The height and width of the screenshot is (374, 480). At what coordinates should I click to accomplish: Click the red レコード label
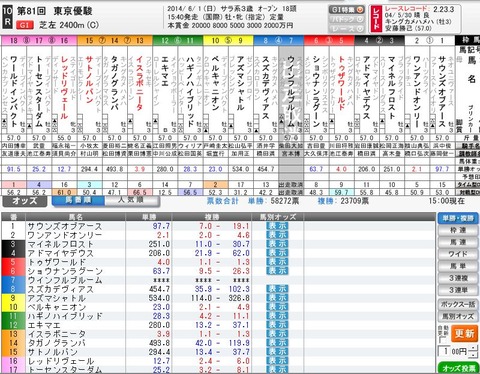376,19
